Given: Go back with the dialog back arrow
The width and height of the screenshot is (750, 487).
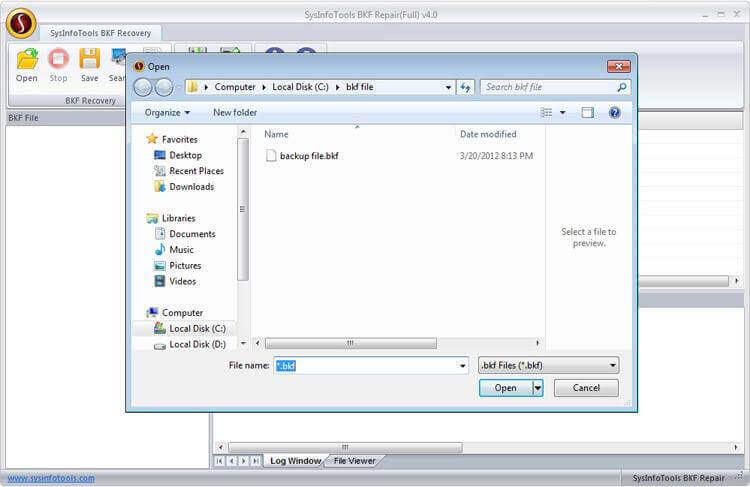Looking at the screenshot, I should (144, 87).
